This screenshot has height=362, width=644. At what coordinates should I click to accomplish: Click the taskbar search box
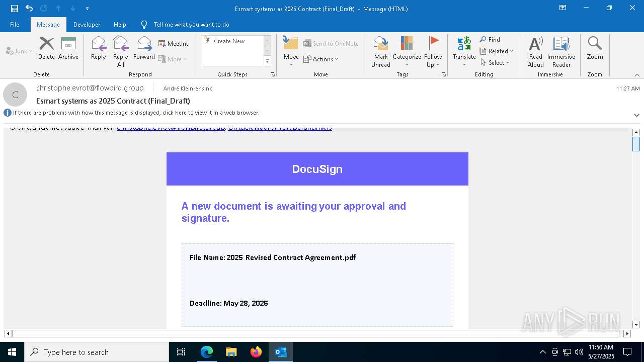[97, 352]
